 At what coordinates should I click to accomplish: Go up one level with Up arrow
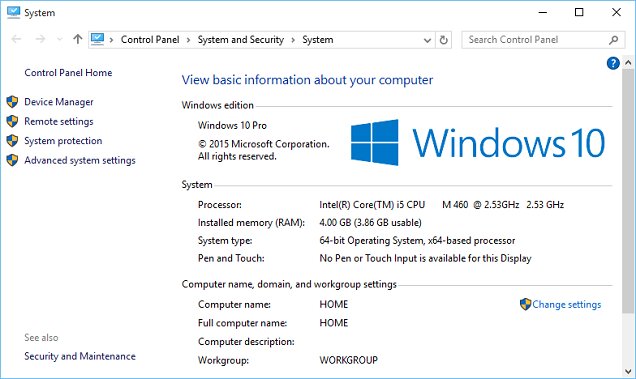[x=77, y=39]
